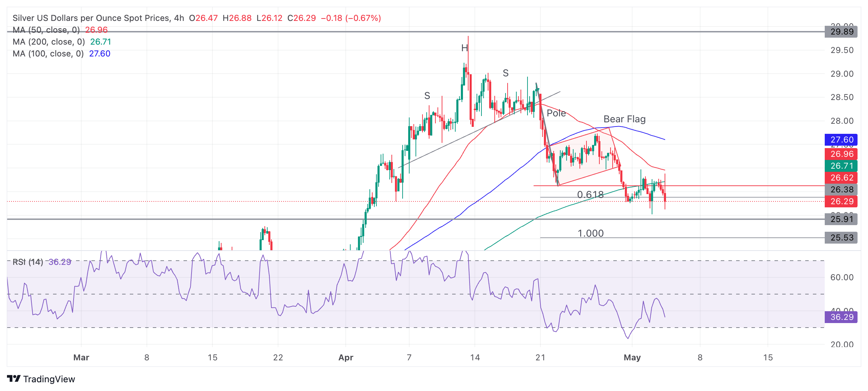Click the red 26.96 price tag
The width and height of the screenshot is (868, 391).
tap(841, 154)
